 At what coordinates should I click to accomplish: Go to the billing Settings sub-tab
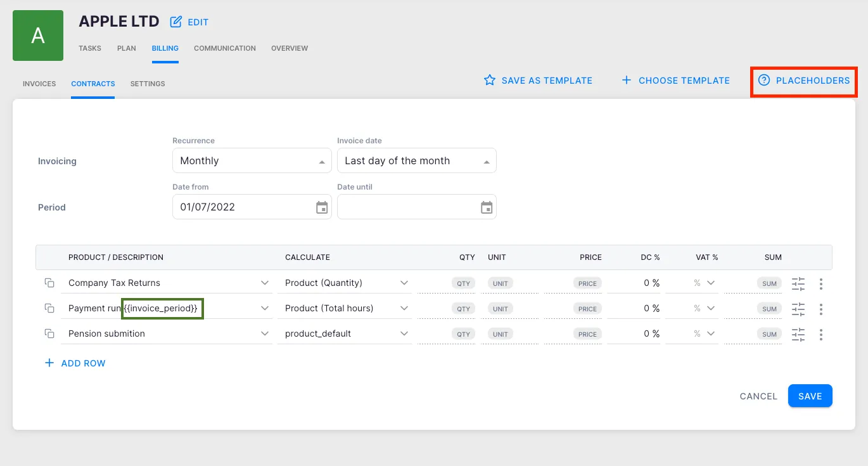pos(148,84)
